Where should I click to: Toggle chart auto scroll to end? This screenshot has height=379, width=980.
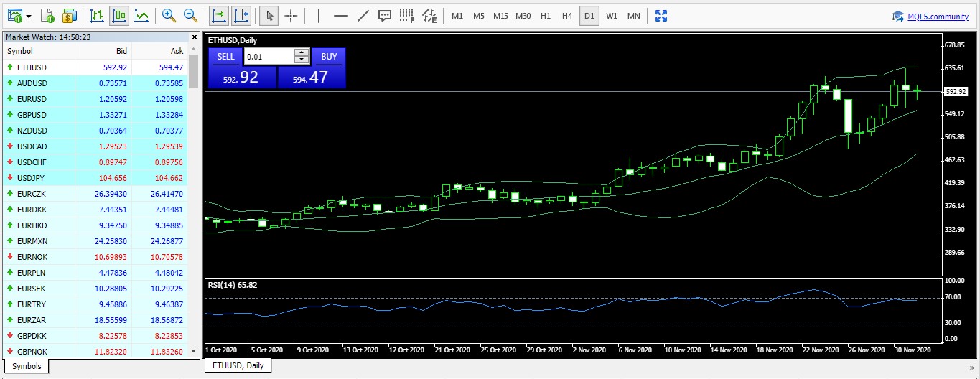[x=219, y=15]
